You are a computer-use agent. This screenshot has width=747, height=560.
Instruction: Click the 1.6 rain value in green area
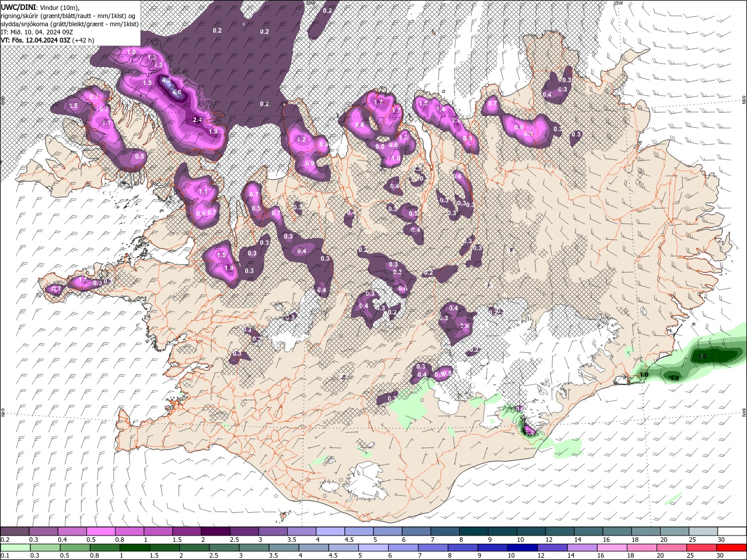[702, 356]
